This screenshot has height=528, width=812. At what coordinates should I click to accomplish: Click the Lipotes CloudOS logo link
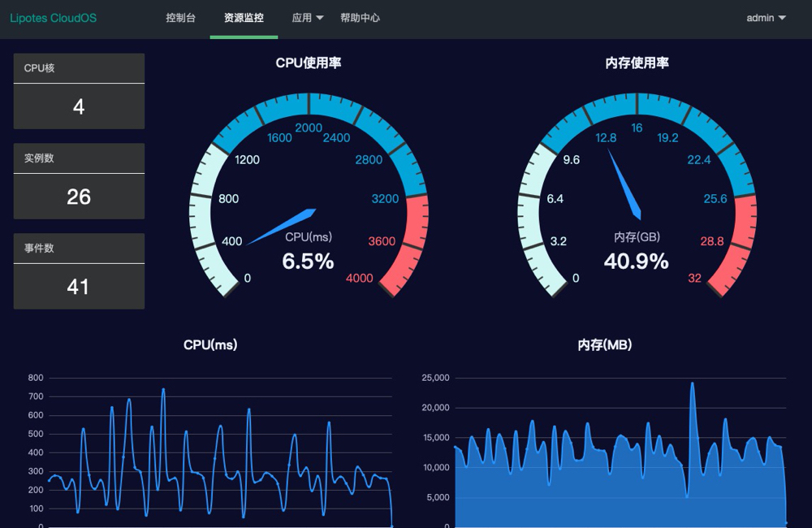(x=54, y=18)
